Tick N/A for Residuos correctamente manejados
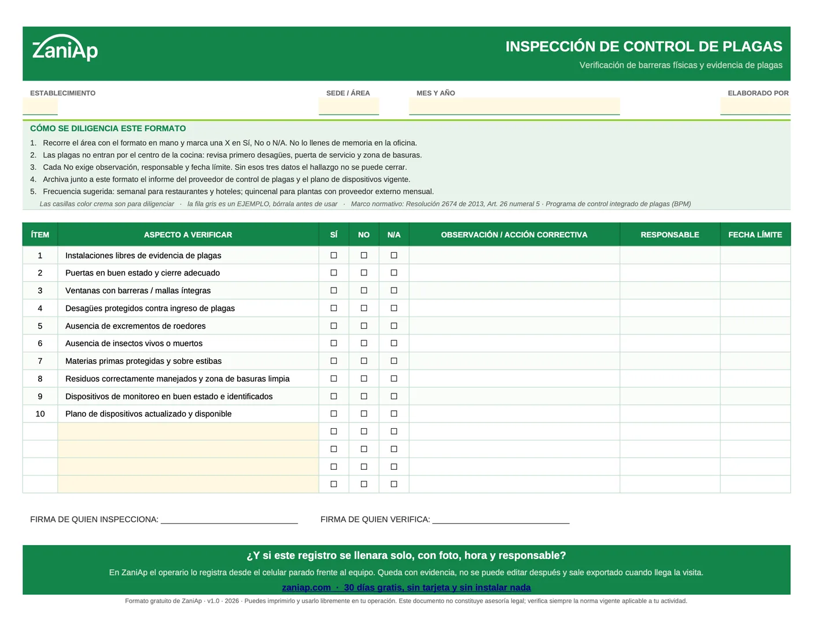The image size is (833, 644). coord(394,378)
